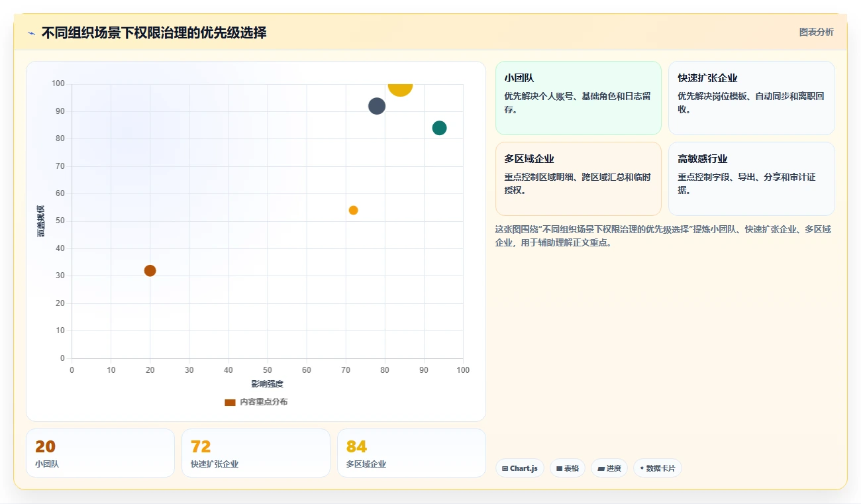The image size is (861, 504).
Task: Click the 数据卡片 sparkle icon
Action: 642,468
